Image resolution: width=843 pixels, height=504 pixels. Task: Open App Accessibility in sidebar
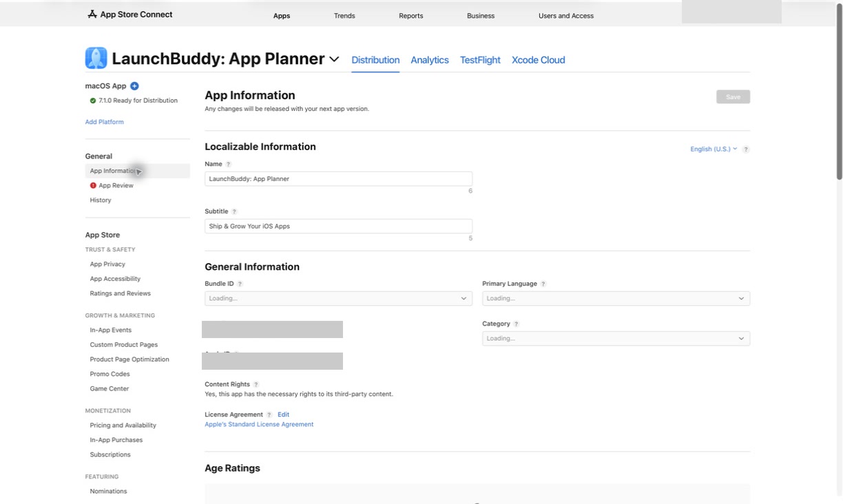point(115,279)
